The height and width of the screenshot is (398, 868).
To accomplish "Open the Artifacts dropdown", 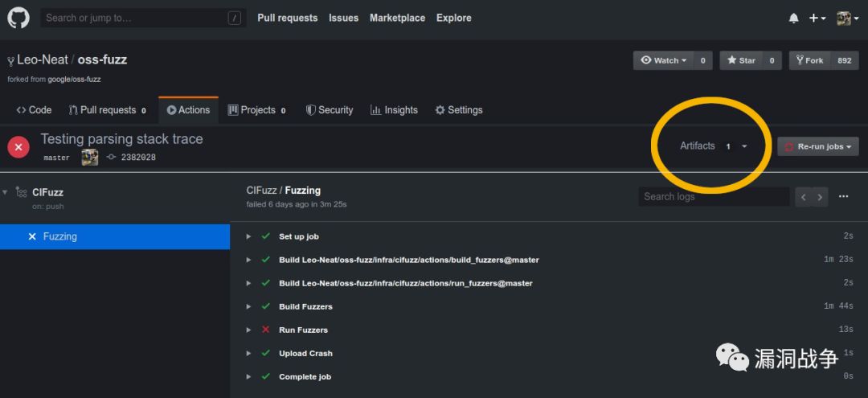I will [714, 146].
